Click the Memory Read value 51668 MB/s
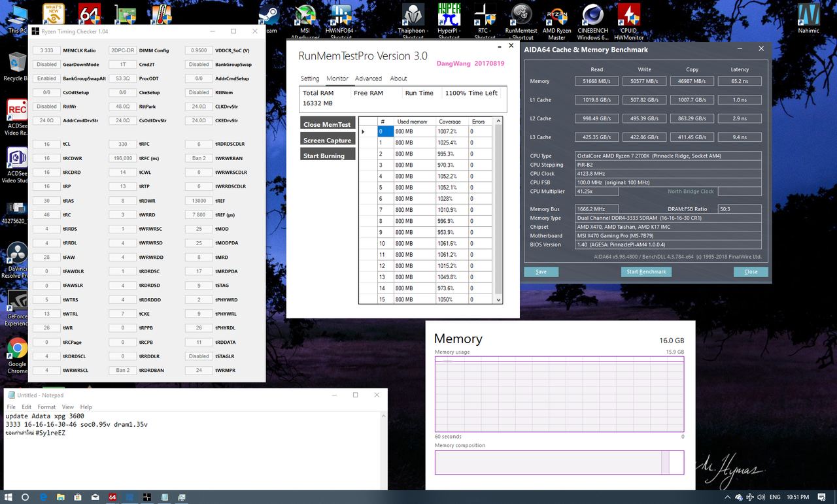 click(598, 81)
